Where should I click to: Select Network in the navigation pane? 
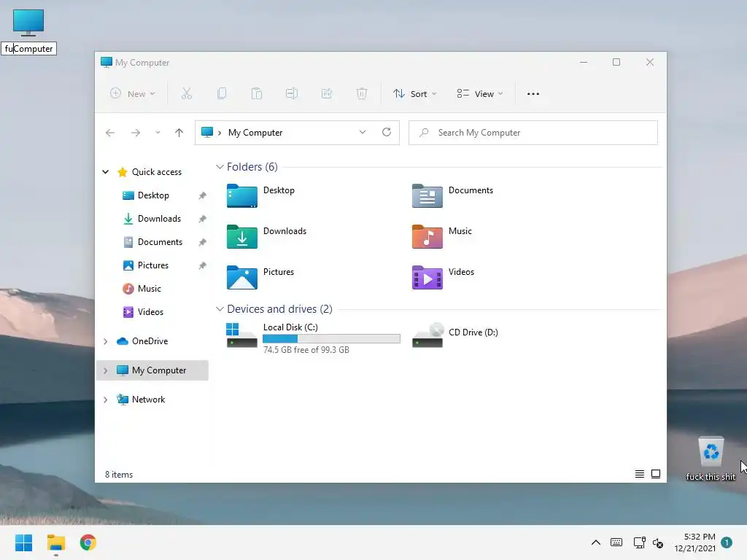(148, 399)
